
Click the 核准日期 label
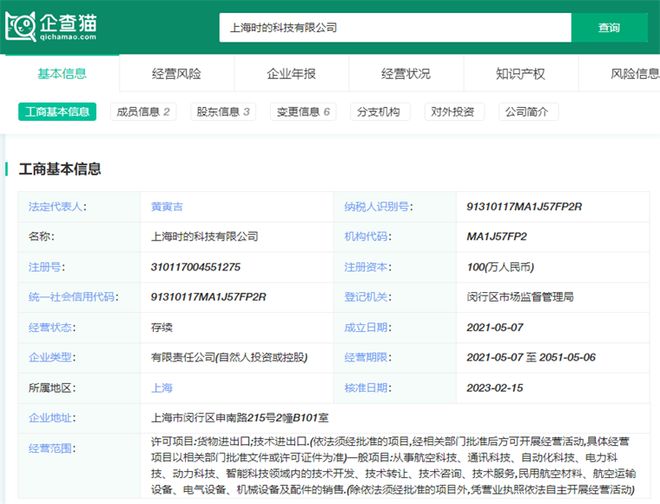pos(367,388)
